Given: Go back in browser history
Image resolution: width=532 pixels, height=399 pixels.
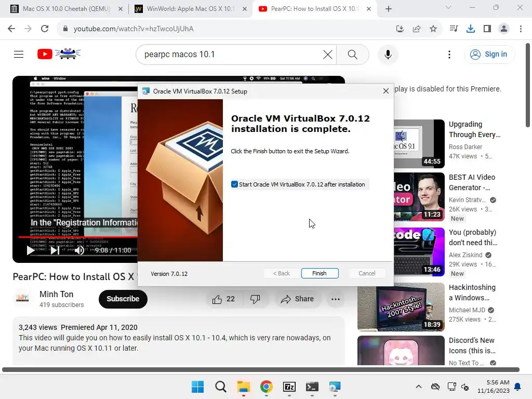Looking at the screenshot, I should pyautogui.click(x=11, y=29).
